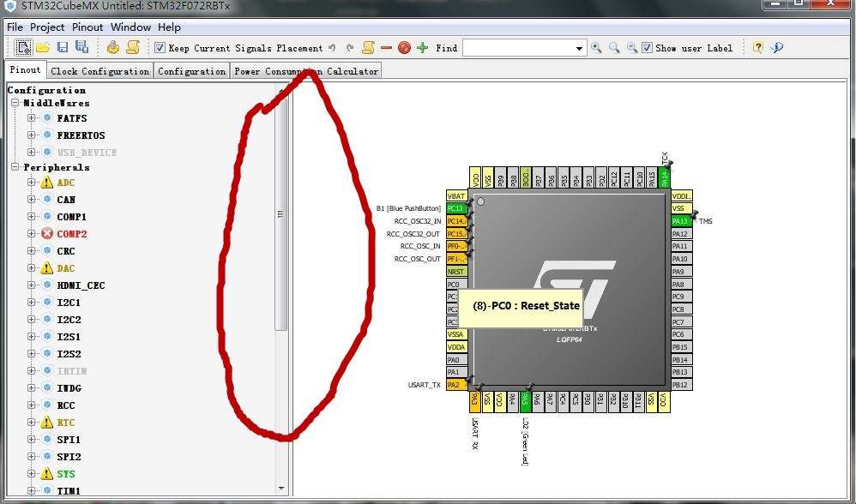Click the orange minus collapse-all icon

coord(387,48)
